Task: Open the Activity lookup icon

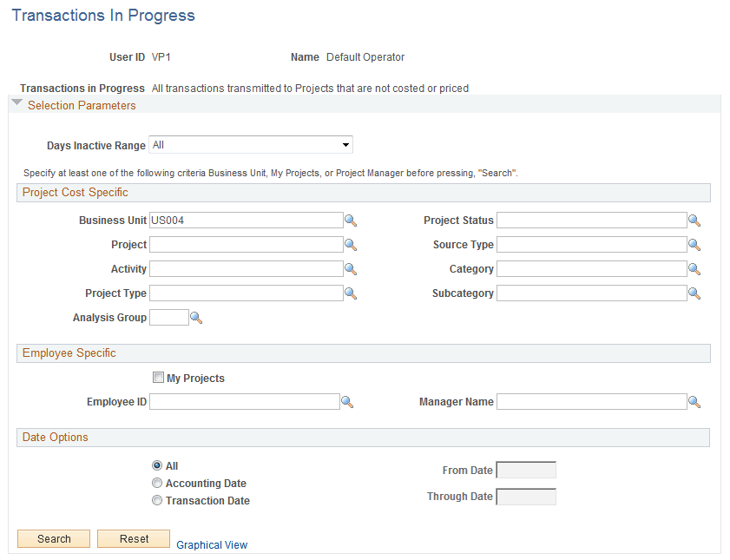Action: (351, 268)
